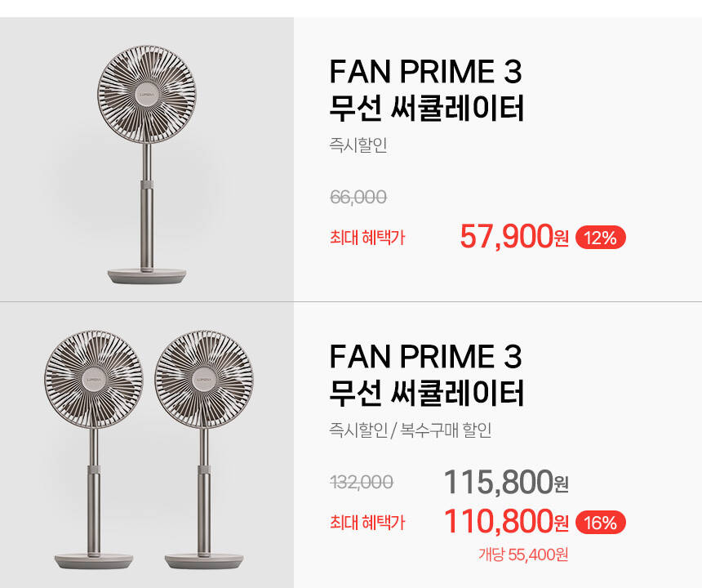Click the gray 115,800원 price
Screen dimensions: 702x588
click(505, 483)
